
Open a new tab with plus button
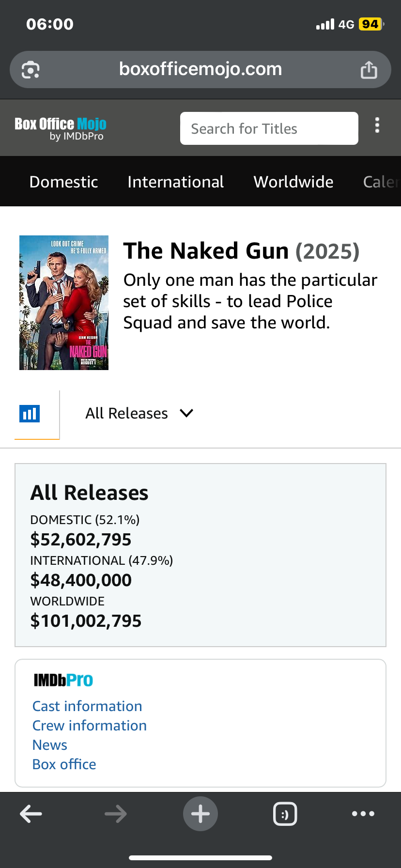200,814
